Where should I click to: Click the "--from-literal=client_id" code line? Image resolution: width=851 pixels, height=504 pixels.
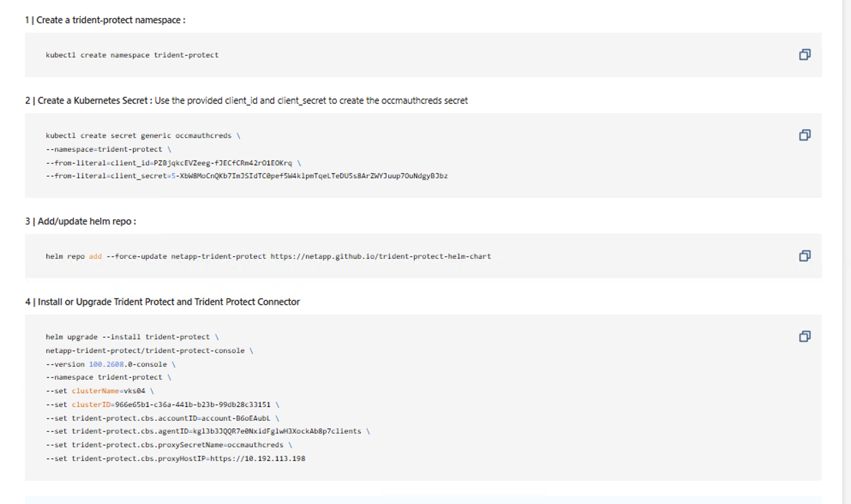click(173, 163)
